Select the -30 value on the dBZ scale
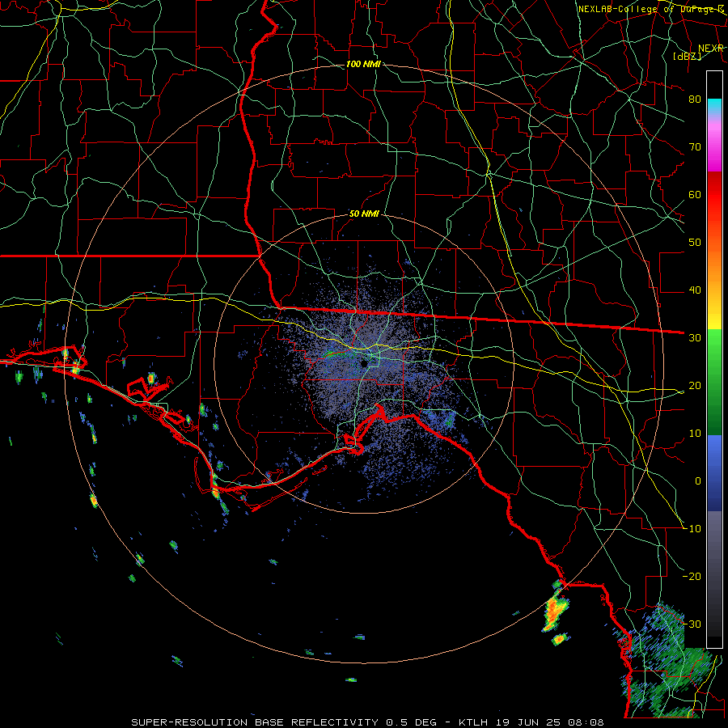The width and height of the screenshot is (728, 728). [x=692, y=624]
